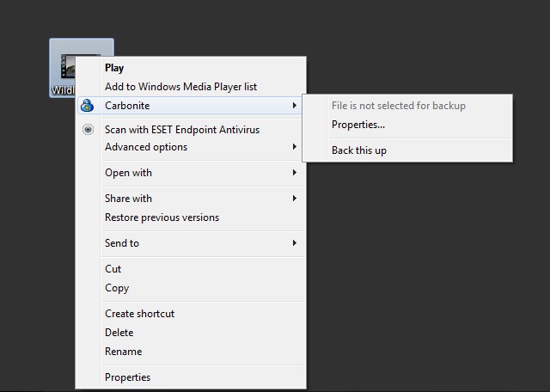Add to Windows Media Player list
The width and height of the screenshot is (550, 392).
(x=180, y=87)
